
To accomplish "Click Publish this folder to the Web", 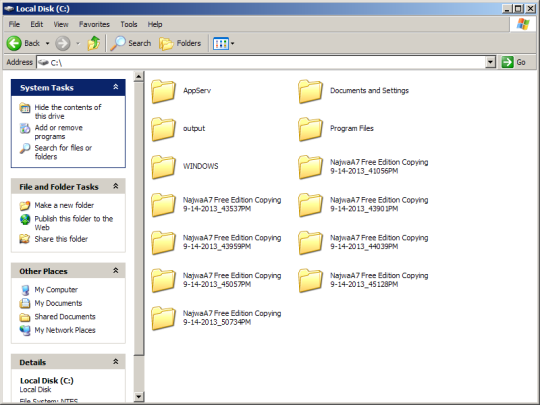I will 74,223.
